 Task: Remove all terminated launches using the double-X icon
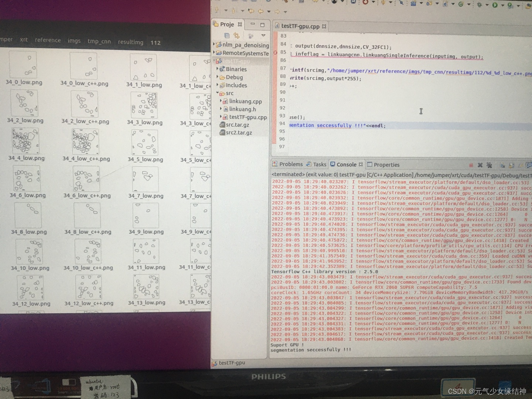point(490,166)
